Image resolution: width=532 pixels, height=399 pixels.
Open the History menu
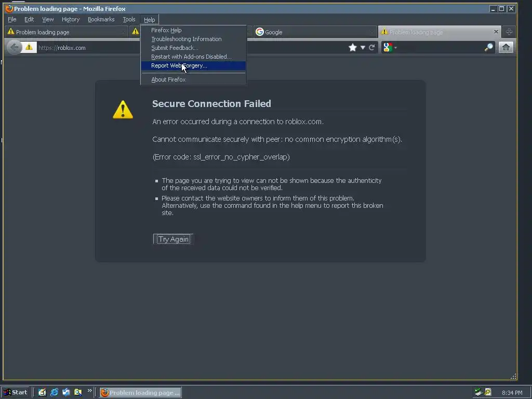point(71,19)
